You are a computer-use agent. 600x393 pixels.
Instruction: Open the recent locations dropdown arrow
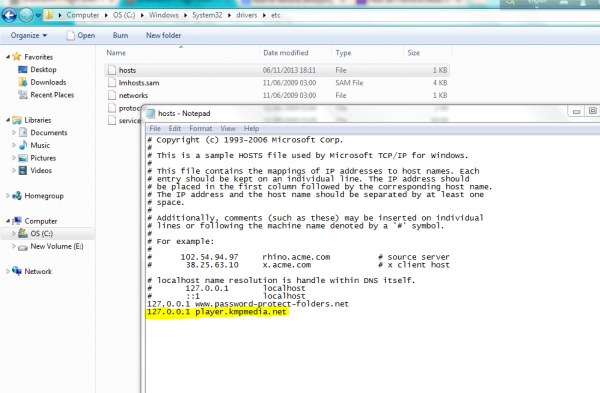point(38,16)
